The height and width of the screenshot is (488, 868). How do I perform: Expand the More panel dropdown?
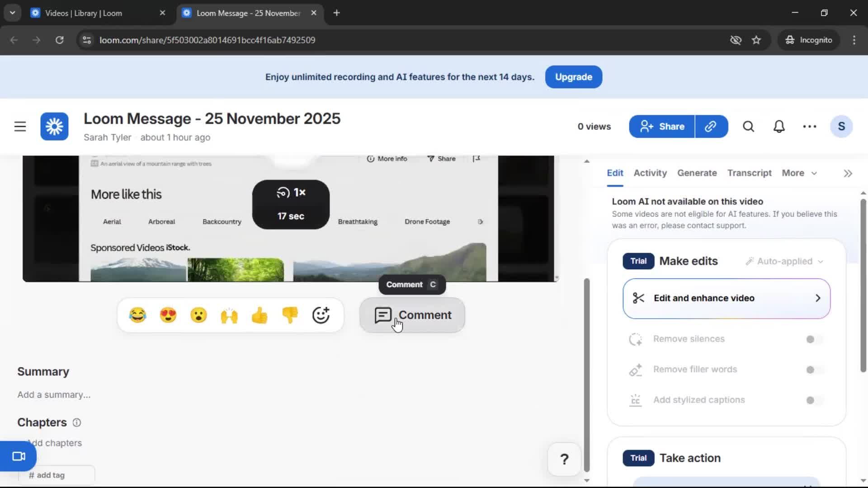799,173
